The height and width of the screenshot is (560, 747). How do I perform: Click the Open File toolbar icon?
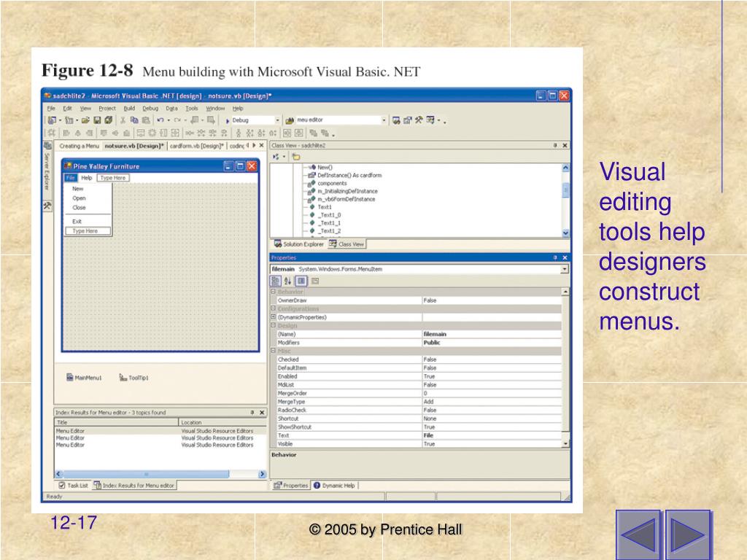click(x=85, y=120)
